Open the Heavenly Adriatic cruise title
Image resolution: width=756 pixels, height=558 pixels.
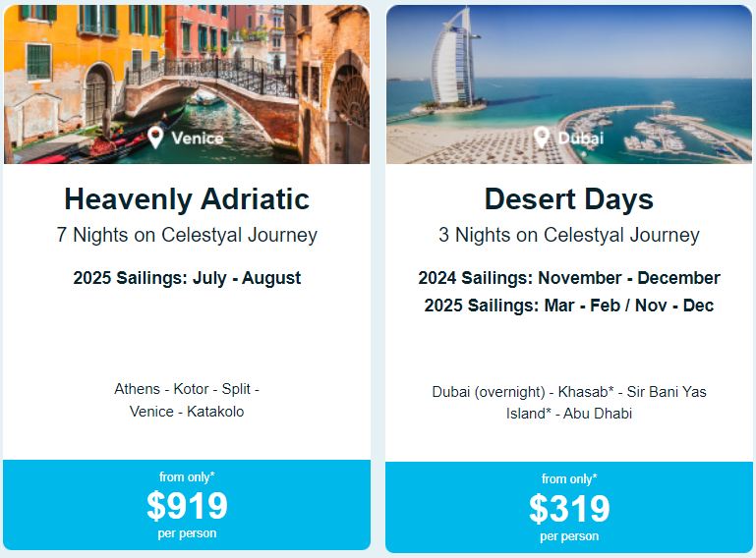[x=187, y=199]
